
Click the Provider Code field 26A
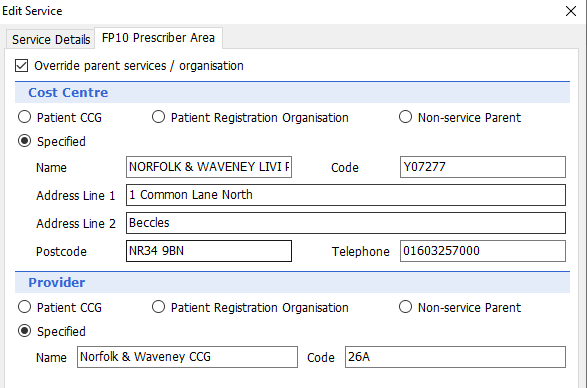point(455,357)
